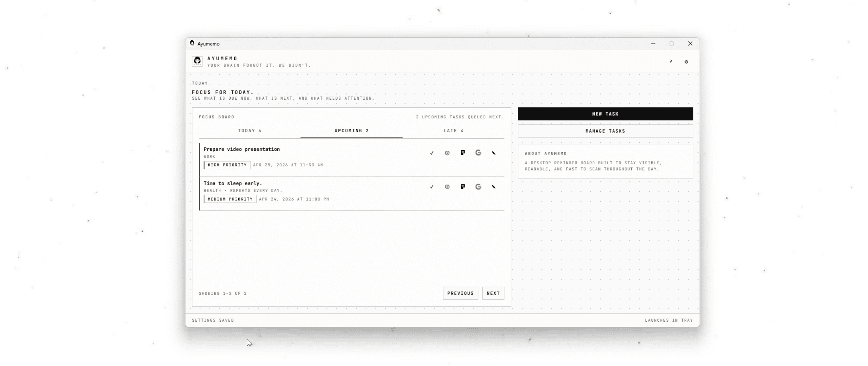Close the Ayumemo window
Image resolution: width=868 pixels, height=366 pixels.
click(x=690, y=44)
